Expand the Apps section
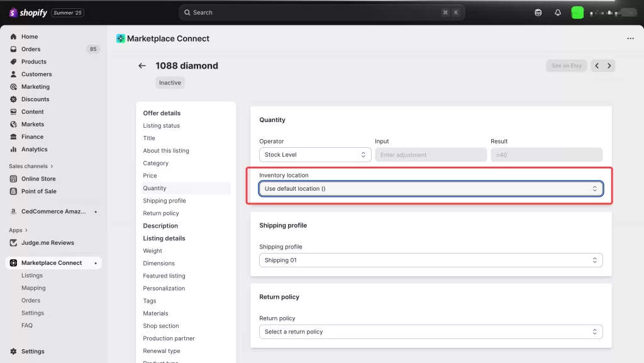The width and height of the screenshot is (644, 363). [18, 230]
